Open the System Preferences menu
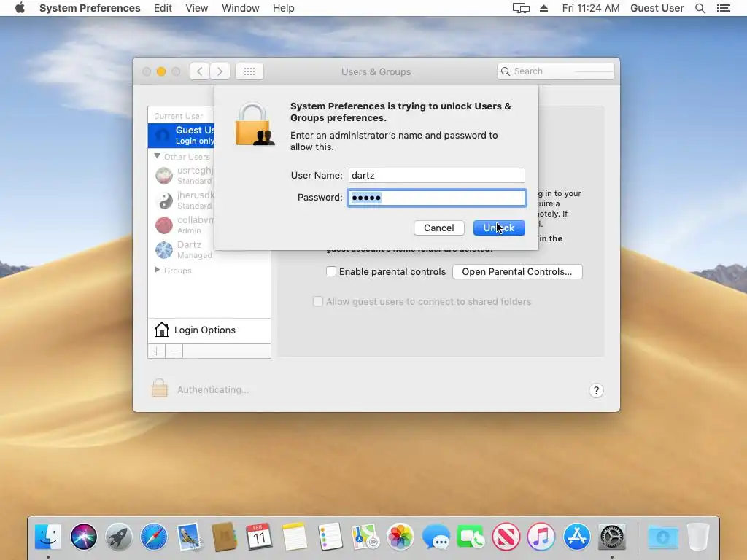This screenshot has width=747, height=560. (x=90, y=8)
